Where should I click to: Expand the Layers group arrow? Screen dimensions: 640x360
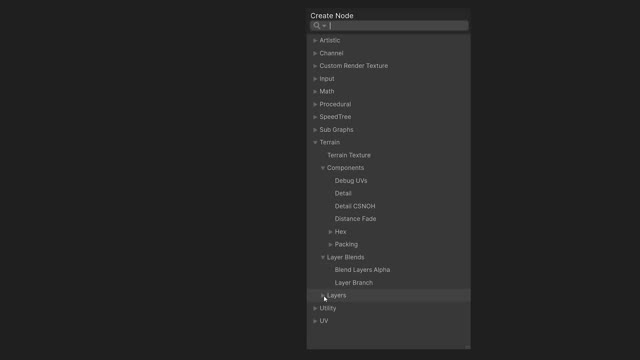point(323,295)
